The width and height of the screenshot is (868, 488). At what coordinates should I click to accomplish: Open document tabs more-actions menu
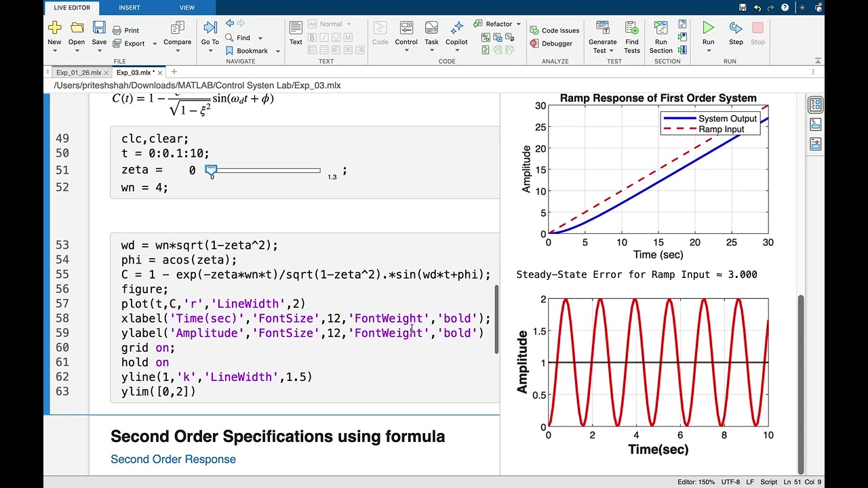click(813, 72)
